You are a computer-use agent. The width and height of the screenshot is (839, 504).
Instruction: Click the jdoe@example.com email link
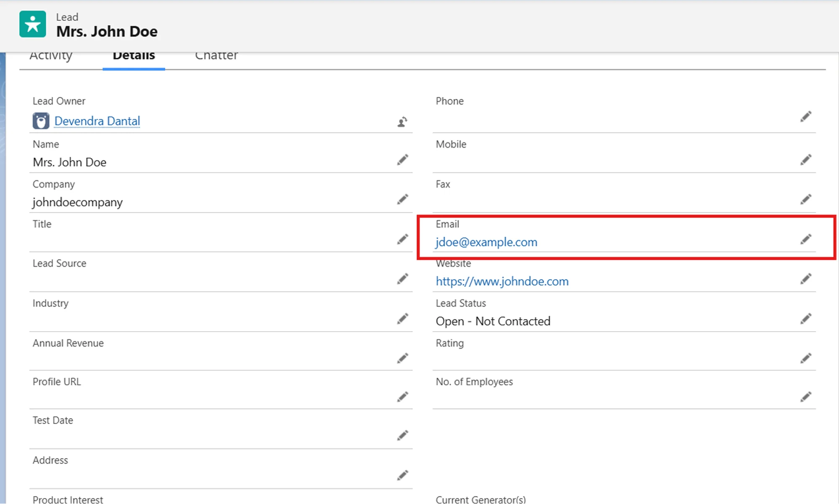pyautogui.click(x=486, y=242)
